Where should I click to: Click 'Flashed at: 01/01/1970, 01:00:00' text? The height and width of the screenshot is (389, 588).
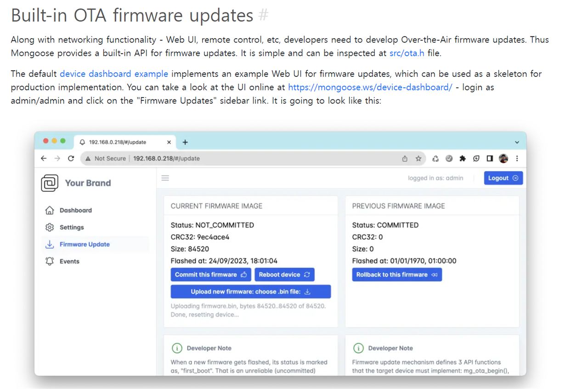coord(404,261)
